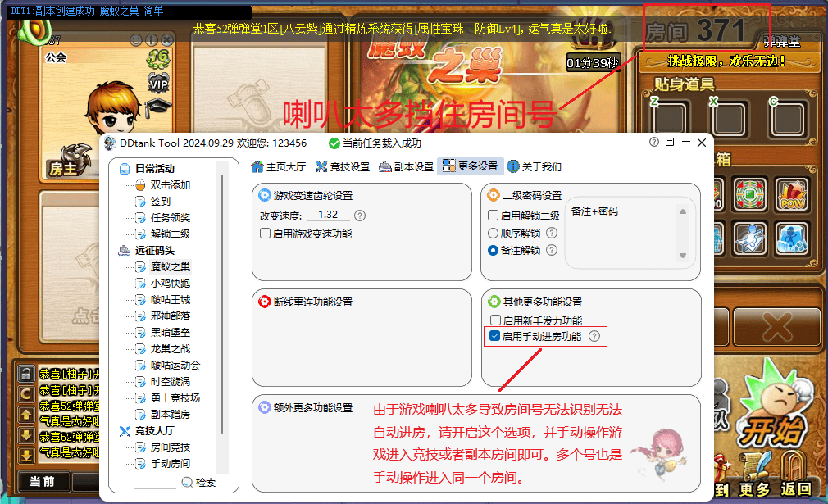Click the DDtank Tool avatar title bar icon

(110, 141)
